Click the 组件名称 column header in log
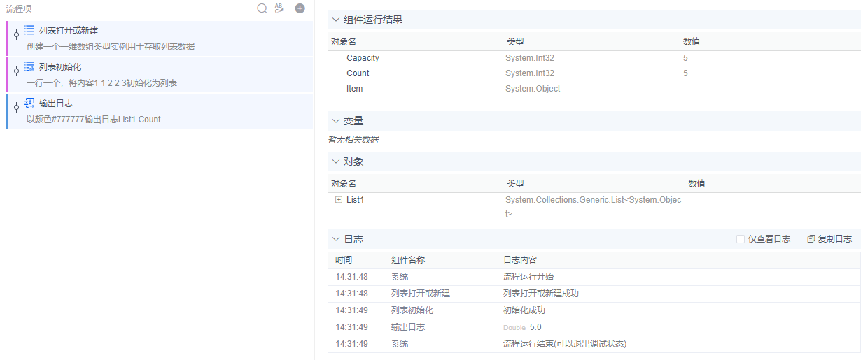This screenshot has height=360, width=868. (408, 260)
